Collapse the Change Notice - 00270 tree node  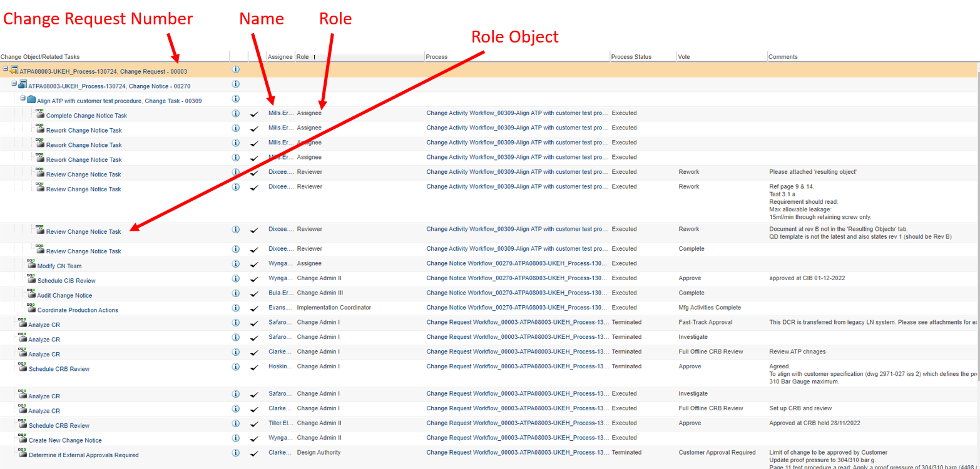14,84
